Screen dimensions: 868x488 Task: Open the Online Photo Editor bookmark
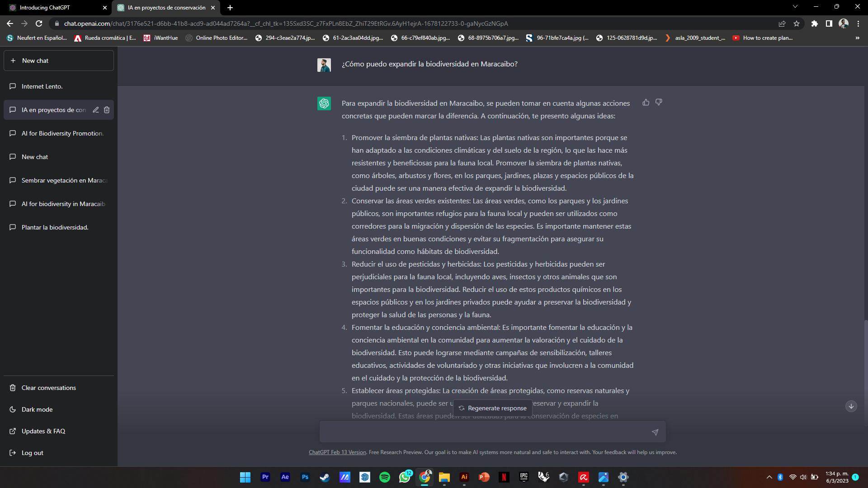pyautogui.click(x=217, y=38)
